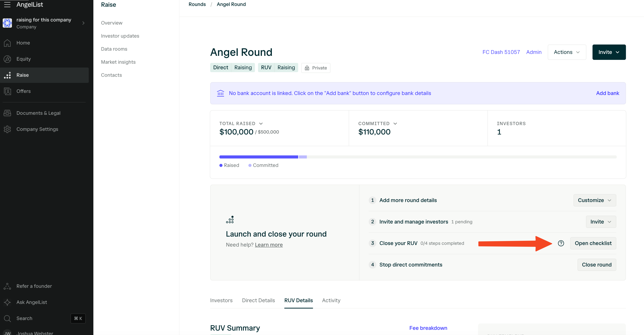Click the Search magnifier icon
This screenshot has height=335, width=644.
point(7,318)
